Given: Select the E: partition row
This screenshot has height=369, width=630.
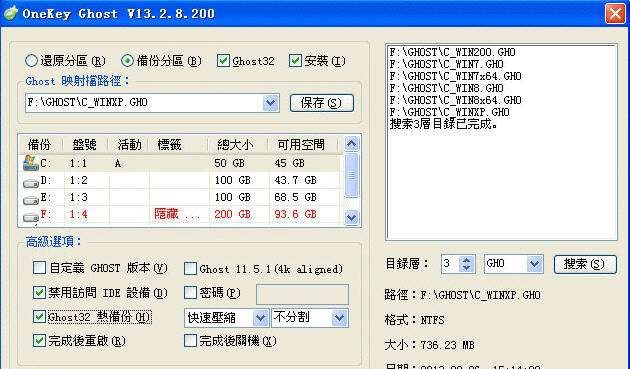Looking at the screenshot, I should pyautogui.click(x=181, y=197).
